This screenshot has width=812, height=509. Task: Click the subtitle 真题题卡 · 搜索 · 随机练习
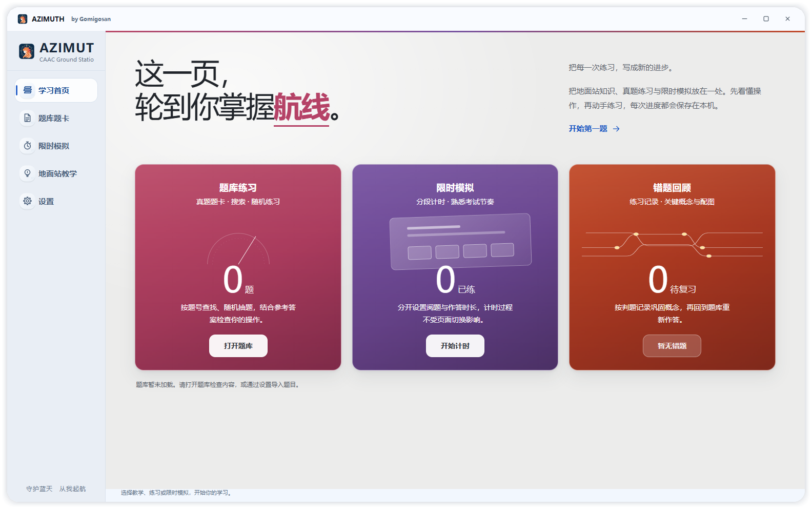click(238, 202)
